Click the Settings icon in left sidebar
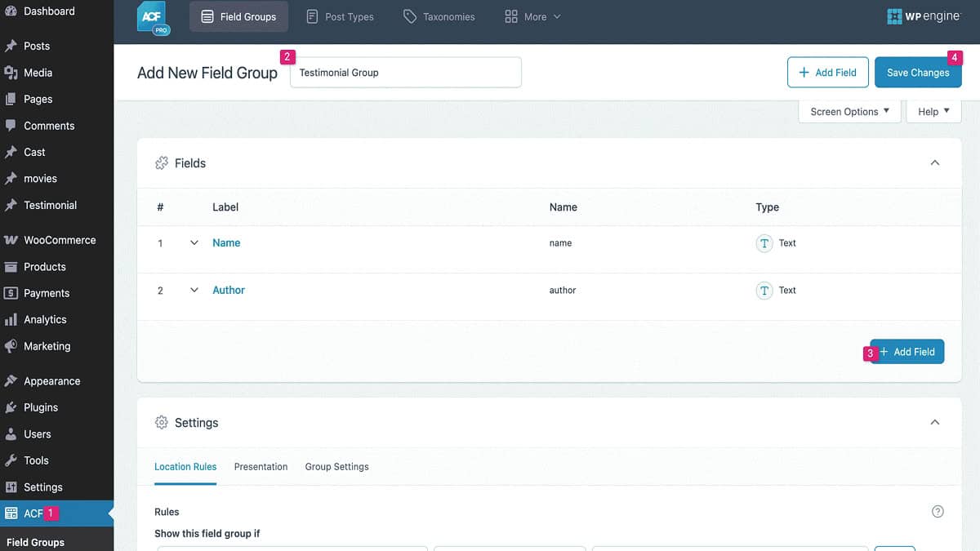This screenshot has width=980, height=551. (11, 487)
